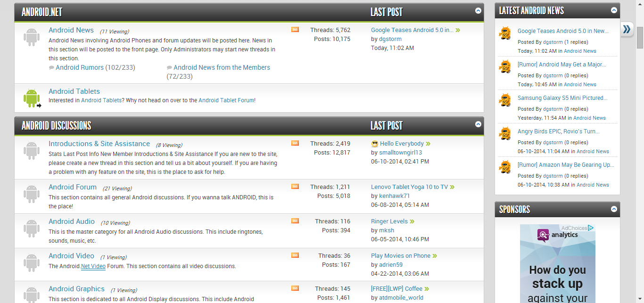Click the scrollbar up arrow
The height and width of the screenshot is (303, 644).
point(640,4)
